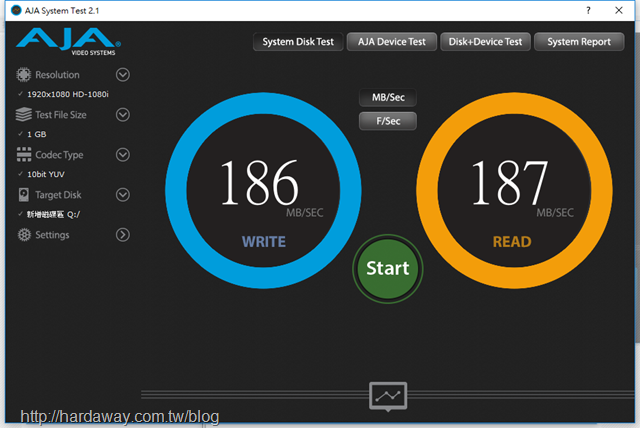Click the READ label
The height and width of the screenshot is (428, 640).
pyautogui.click(x=512, y=242)
